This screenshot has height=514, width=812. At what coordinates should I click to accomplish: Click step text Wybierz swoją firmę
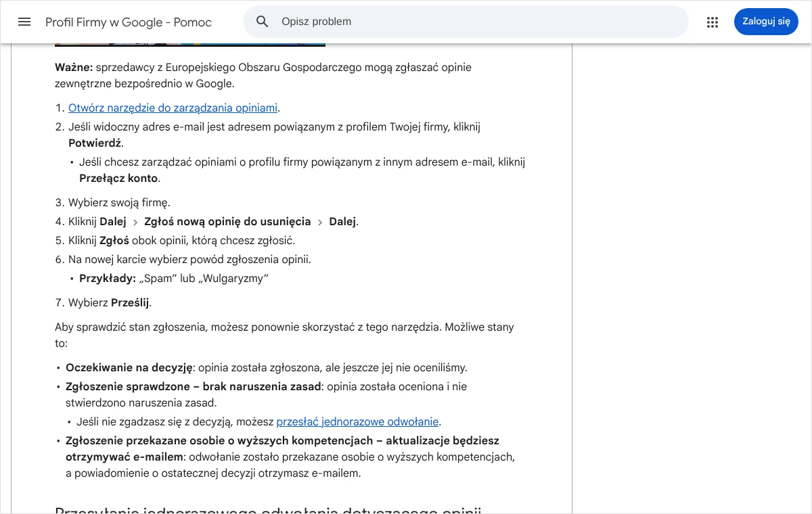pos(119,203)
